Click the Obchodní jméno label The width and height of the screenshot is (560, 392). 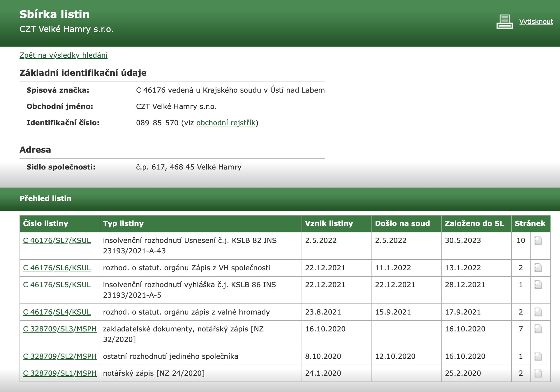click(60, 107)
